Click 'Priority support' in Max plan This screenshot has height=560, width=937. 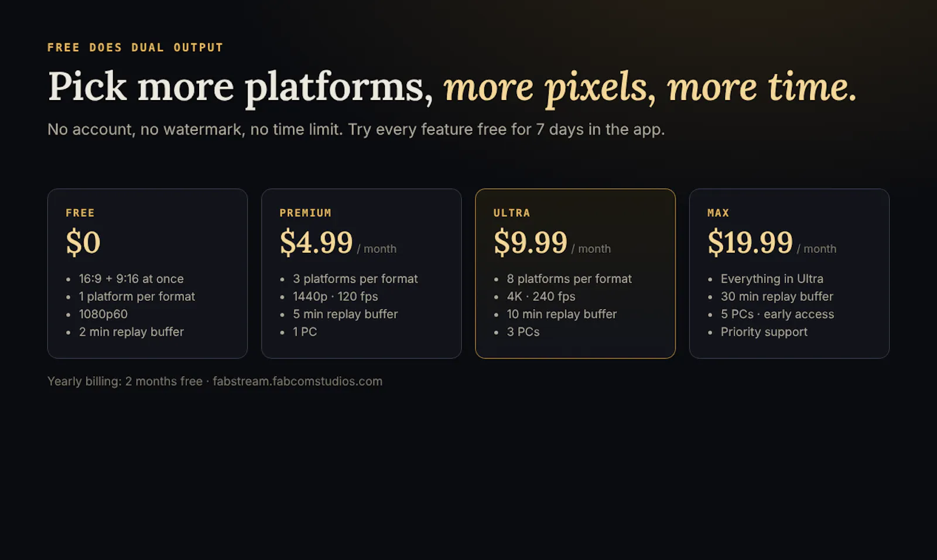[764, 332]
